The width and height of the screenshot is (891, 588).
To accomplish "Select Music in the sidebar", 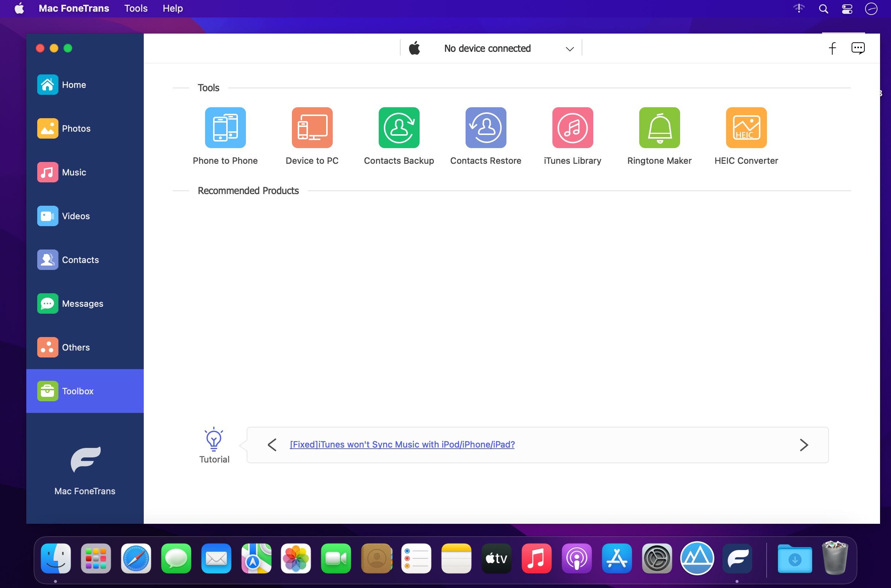I will pos(85,172).
